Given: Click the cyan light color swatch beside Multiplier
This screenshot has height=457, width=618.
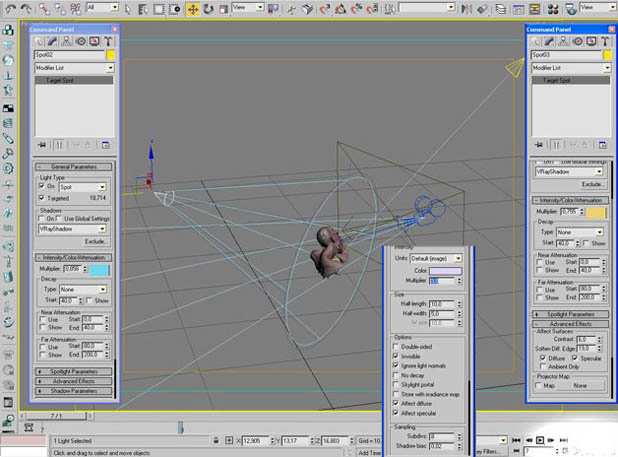Looking at the screenshot, I should coord(100,270).
